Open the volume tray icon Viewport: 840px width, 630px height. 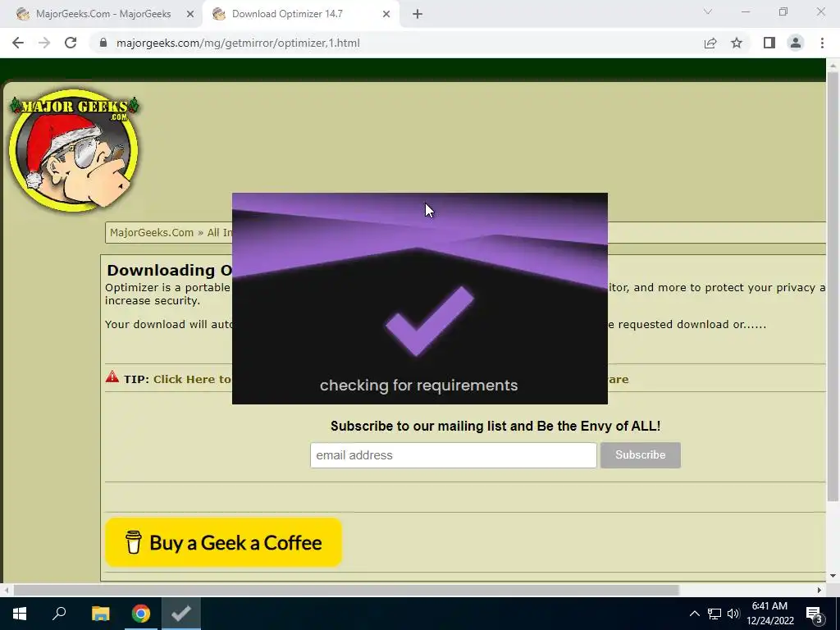pyautogui.click(x=733, y=614)
